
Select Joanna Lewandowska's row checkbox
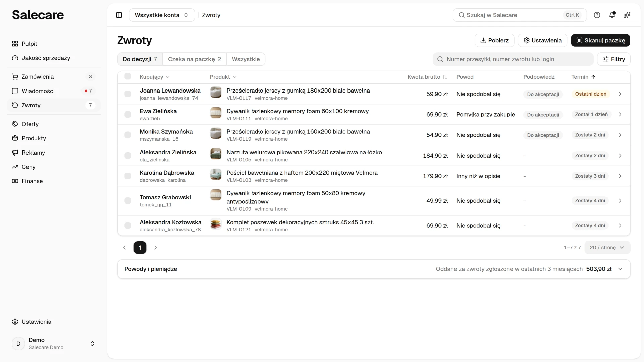pyautogui.click(x=128, y=94)
